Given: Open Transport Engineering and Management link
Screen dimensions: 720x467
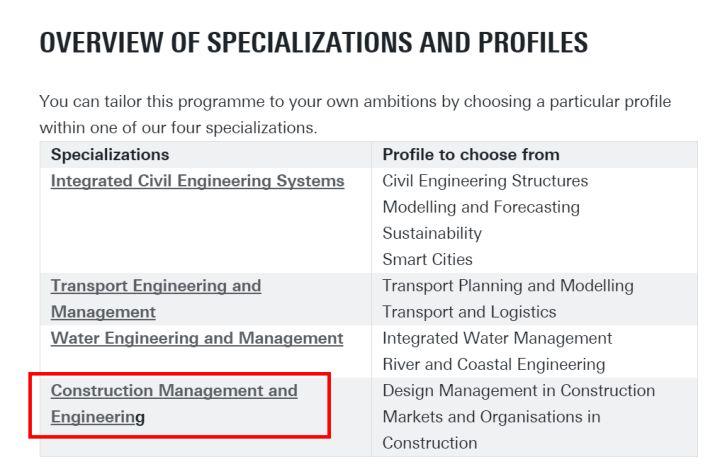Looking at the screenshot, I should pos(155,286).
